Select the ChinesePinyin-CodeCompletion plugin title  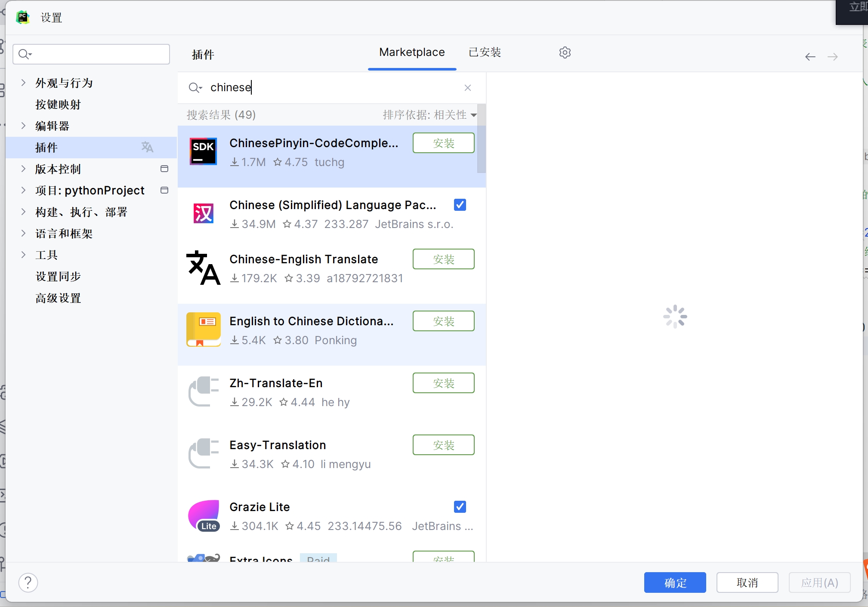point(314,143)
